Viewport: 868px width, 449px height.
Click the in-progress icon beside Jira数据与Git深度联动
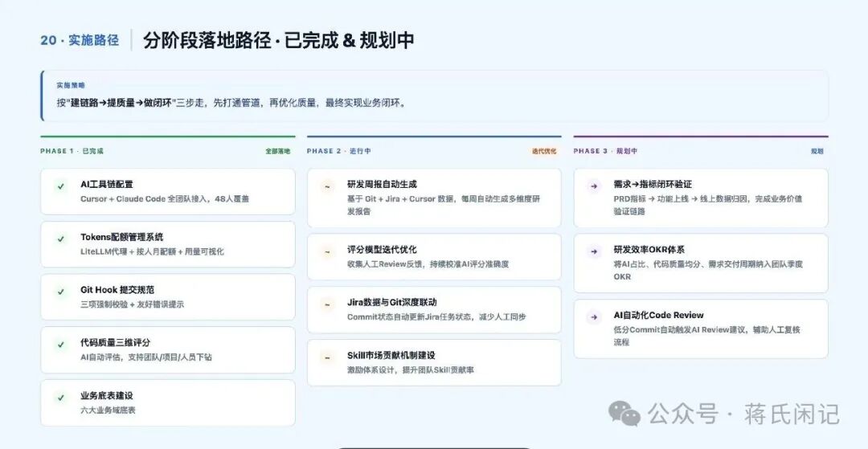pyautogui.click(x=327, y=304)
